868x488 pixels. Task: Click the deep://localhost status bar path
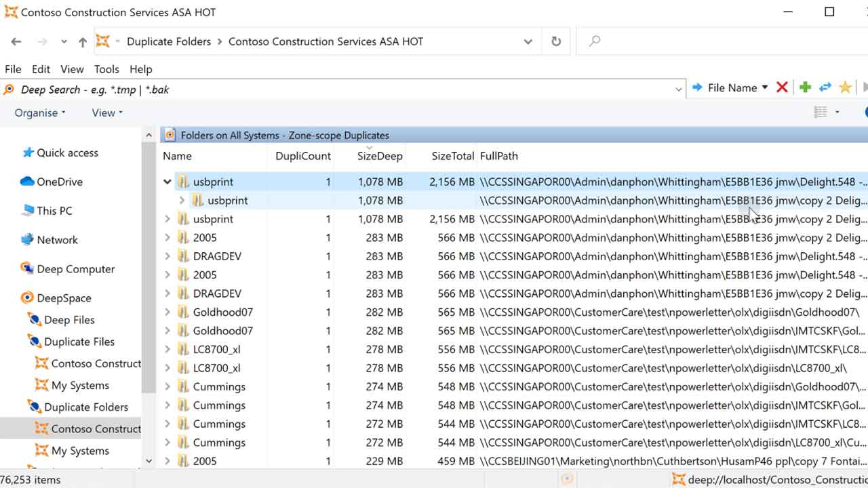[x=778, y=480]
